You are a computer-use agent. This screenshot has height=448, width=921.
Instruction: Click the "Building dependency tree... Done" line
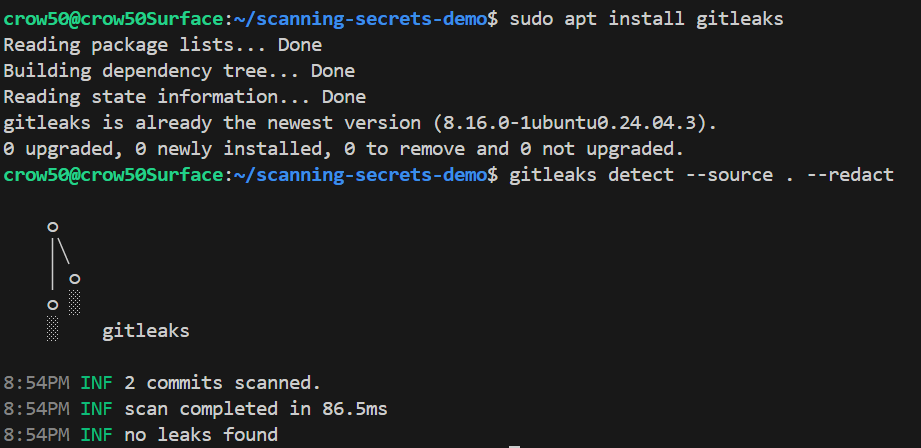point(179,71)
